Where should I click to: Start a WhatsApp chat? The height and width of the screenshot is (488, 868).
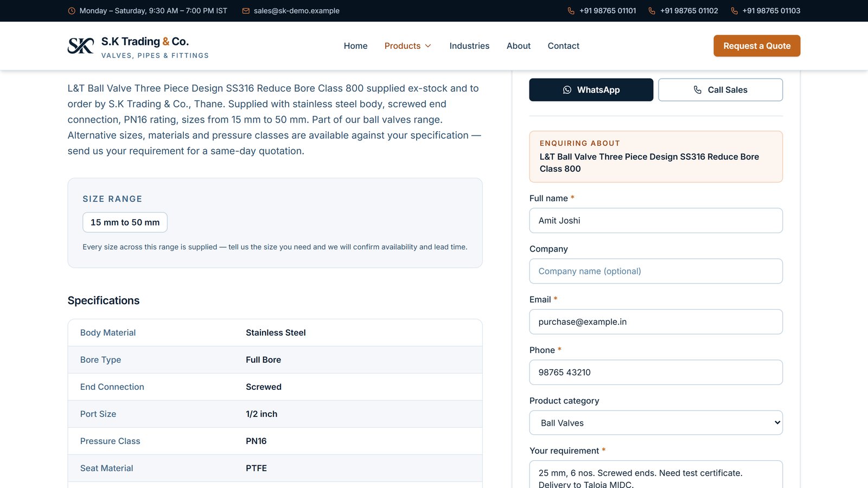[591, 90]
